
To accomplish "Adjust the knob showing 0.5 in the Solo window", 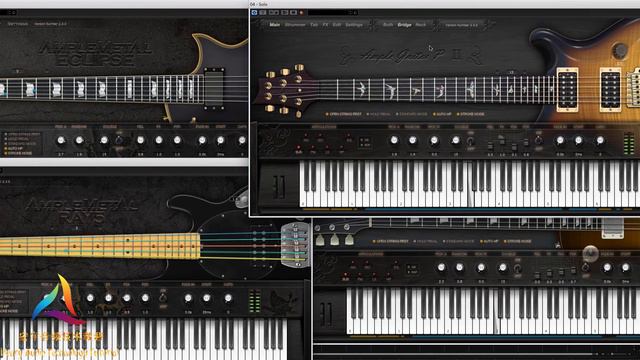I will [x=434, y=140].
